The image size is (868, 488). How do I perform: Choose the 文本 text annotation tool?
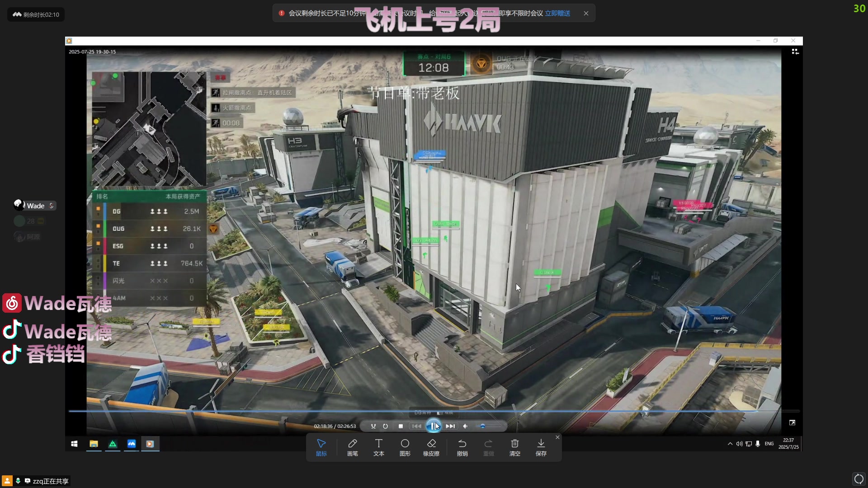pyautogui.click(x=379, y=447)
